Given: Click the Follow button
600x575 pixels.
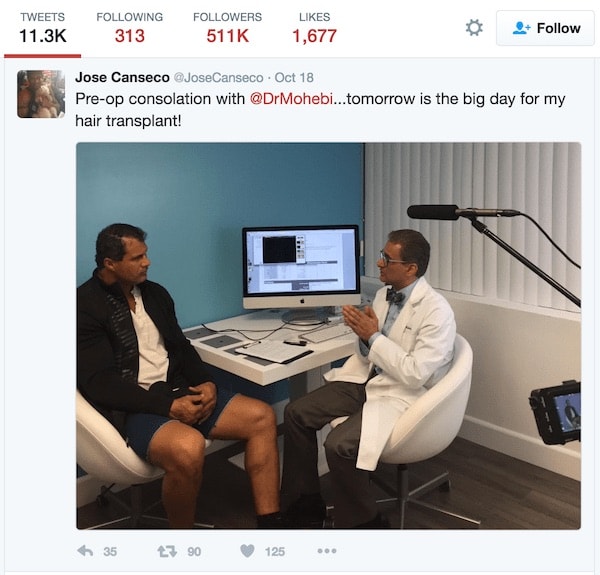Looking at the screenshot, I should point(545,28).
